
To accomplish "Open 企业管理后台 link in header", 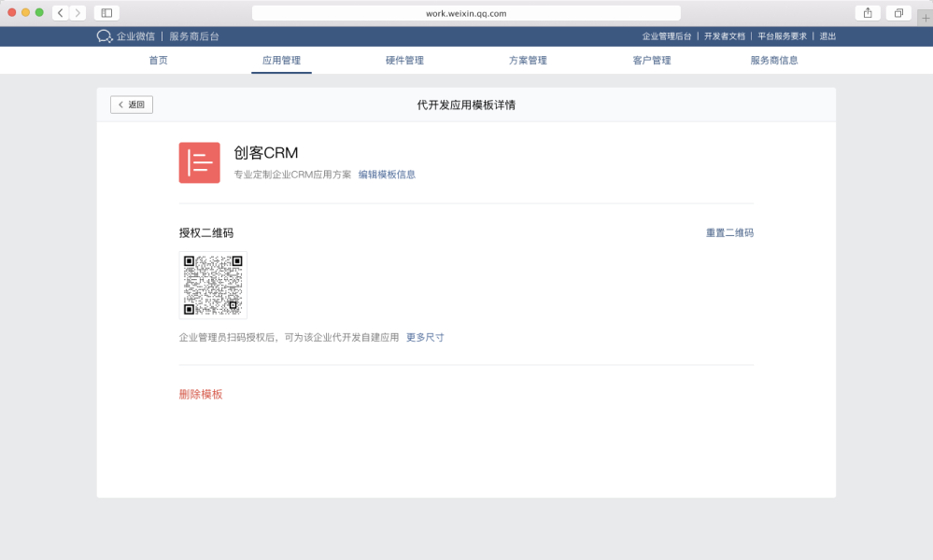I will [x=667, y=36].
